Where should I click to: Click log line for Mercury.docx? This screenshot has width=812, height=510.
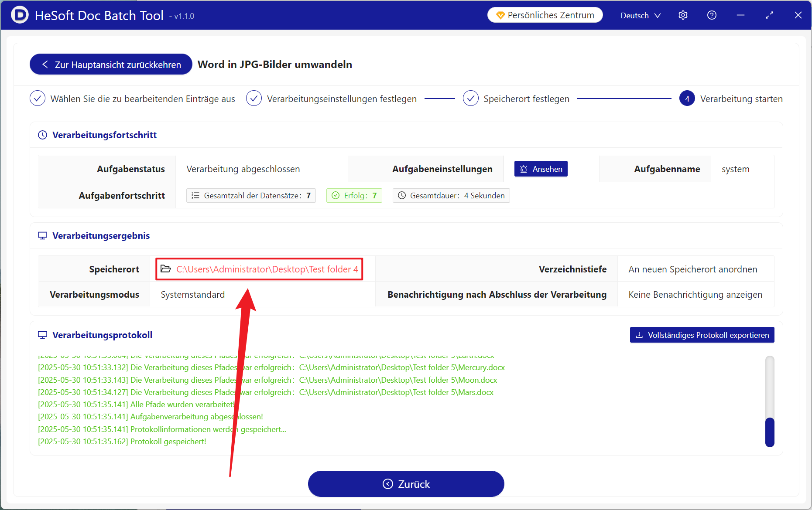(271, 367)
